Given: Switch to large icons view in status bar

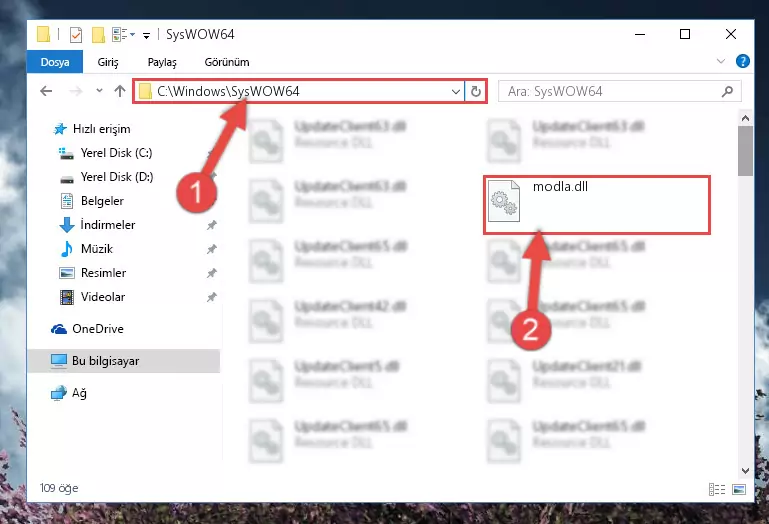Looking at the screenshot, I should point(739,489).
